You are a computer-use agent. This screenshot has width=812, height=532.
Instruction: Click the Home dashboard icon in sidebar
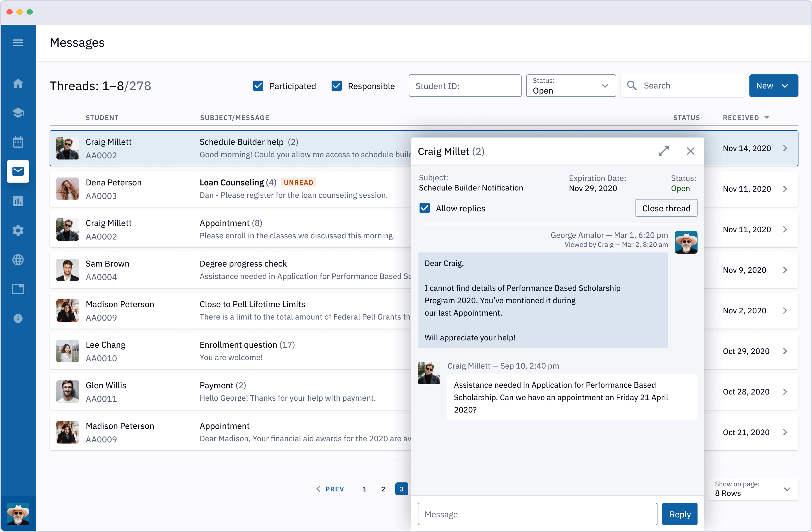[x=18, y=83]
